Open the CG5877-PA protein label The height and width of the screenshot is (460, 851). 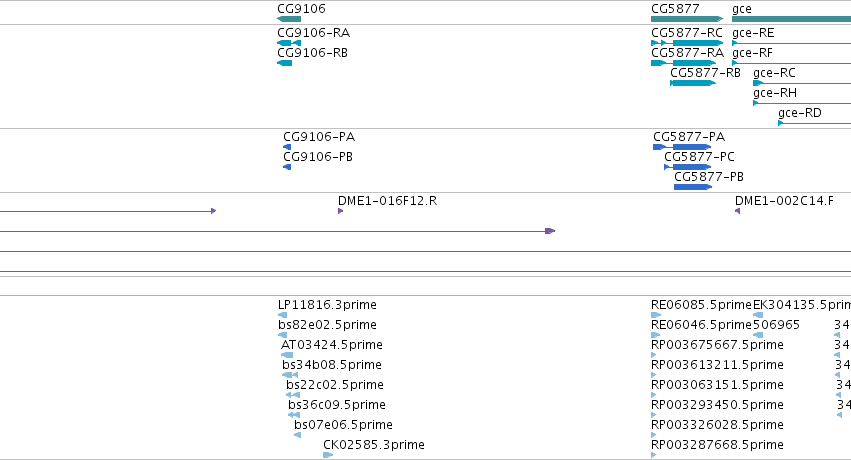pos(689,137)
